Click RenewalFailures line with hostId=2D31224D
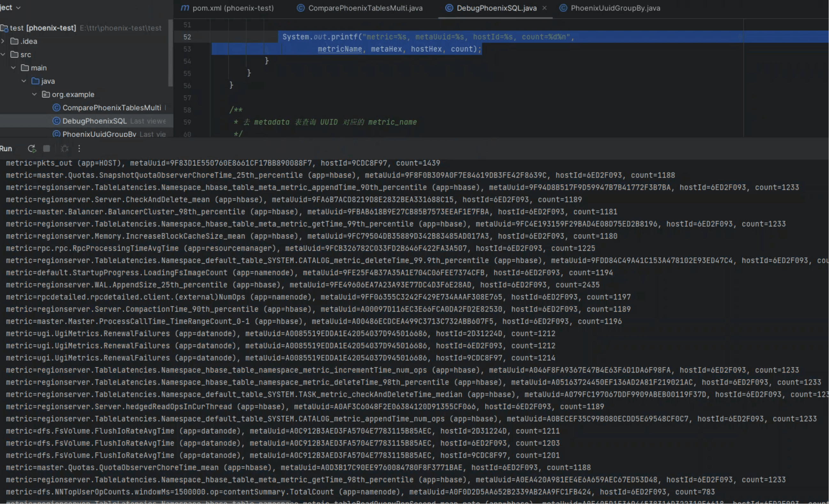 pyautogui.click(x=281, y=333)
